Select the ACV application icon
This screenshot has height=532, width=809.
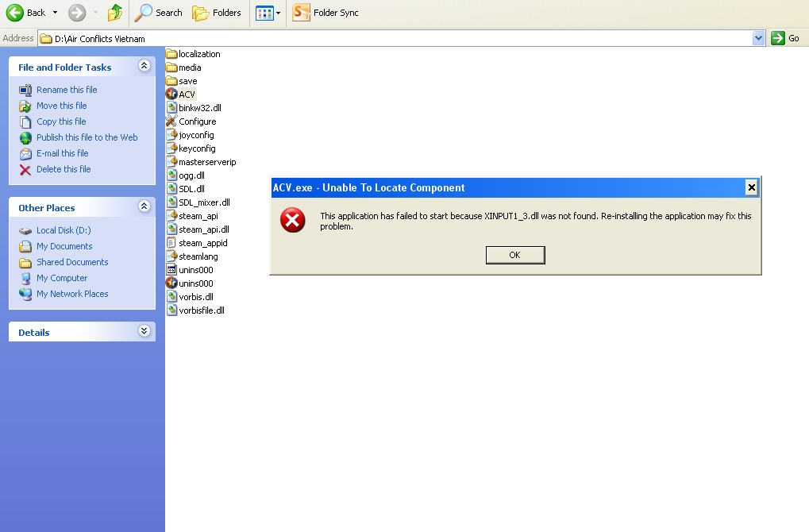[x=171, y=94]
